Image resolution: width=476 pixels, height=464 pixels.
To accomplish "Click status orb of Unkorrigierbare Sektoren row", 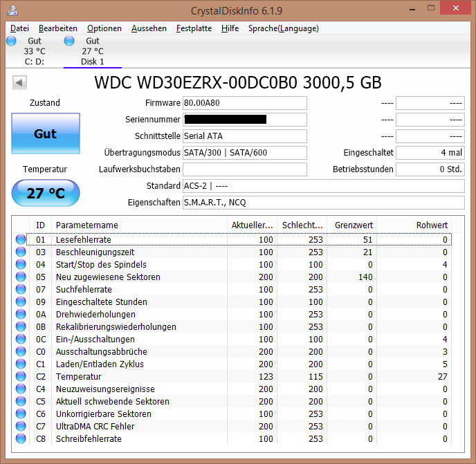I will tap(21, 414).
